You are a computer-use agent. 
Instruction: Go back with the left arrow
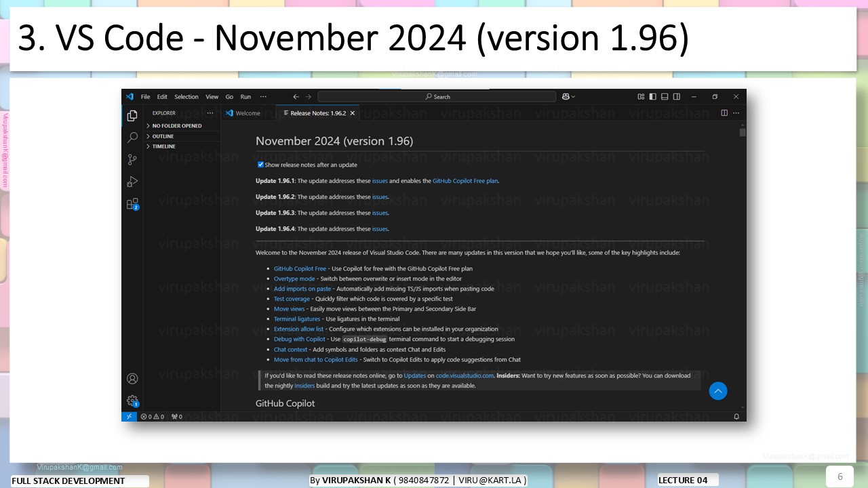(x=296, y=97)
